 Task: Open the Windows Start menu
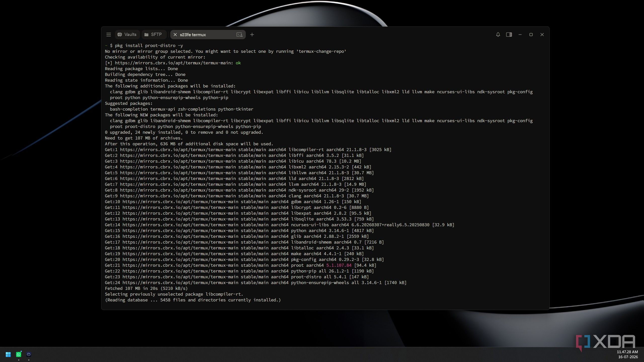pyautogui.click(x=8, y=354)
